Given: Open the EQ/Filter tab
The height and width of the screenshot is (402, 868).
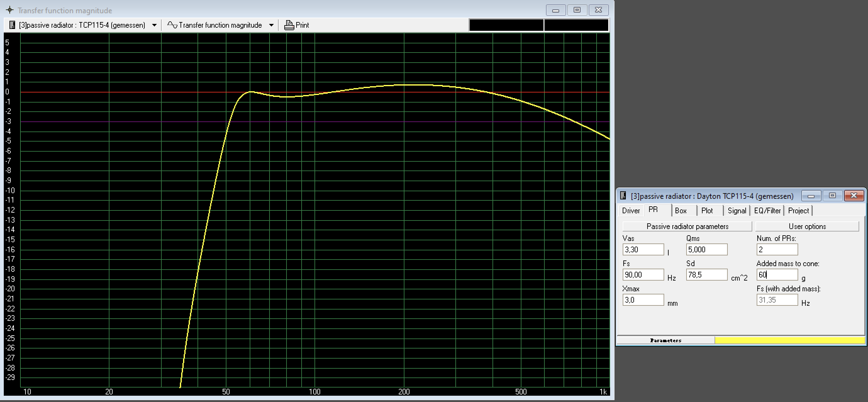Looking at the screenshot, I should click(x=767, y=211).
